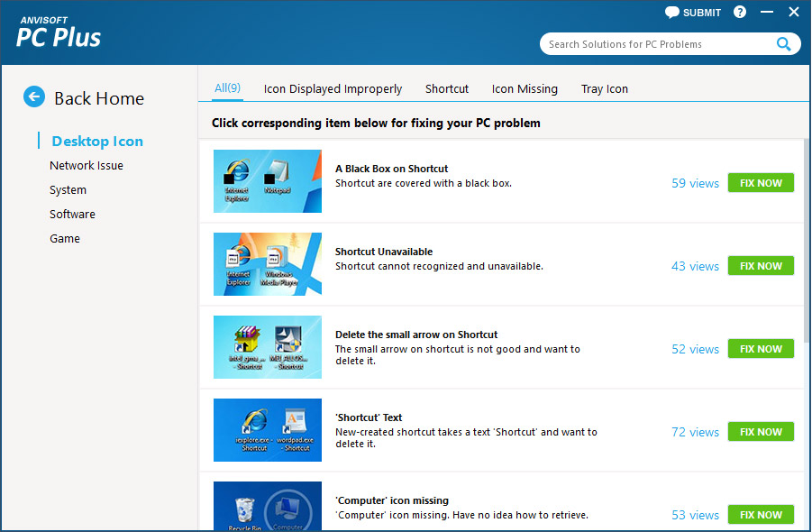Viewport: 812px width, 532px height.
Task: Click Fix Now for 'Computer' icon missing
Action: [x=761, y=514]
